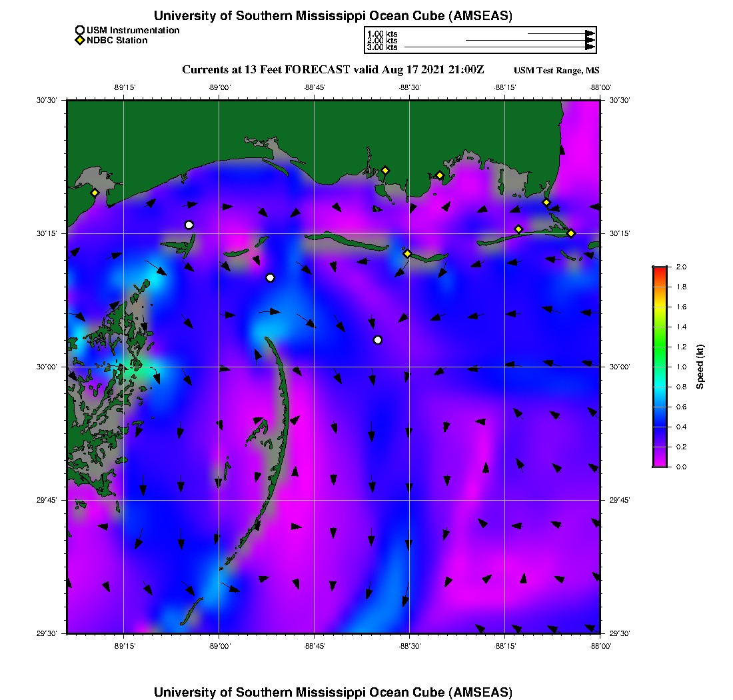Select USM circle marker just below 30°15' gridline
Viewport: 733px width, 700px height.
[x=270, y=277]
